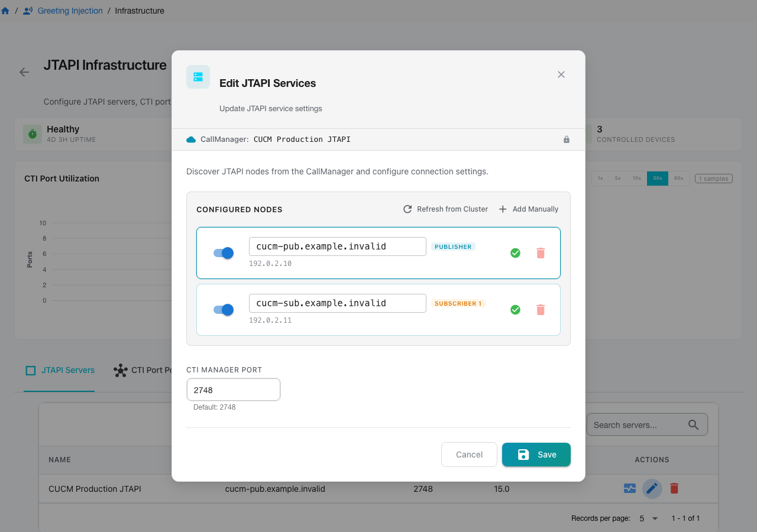Image resolution: width=757 pixels, height=532 pixels.
Task: Click the lock icon in CallManager row
Action: coord(567,140)
